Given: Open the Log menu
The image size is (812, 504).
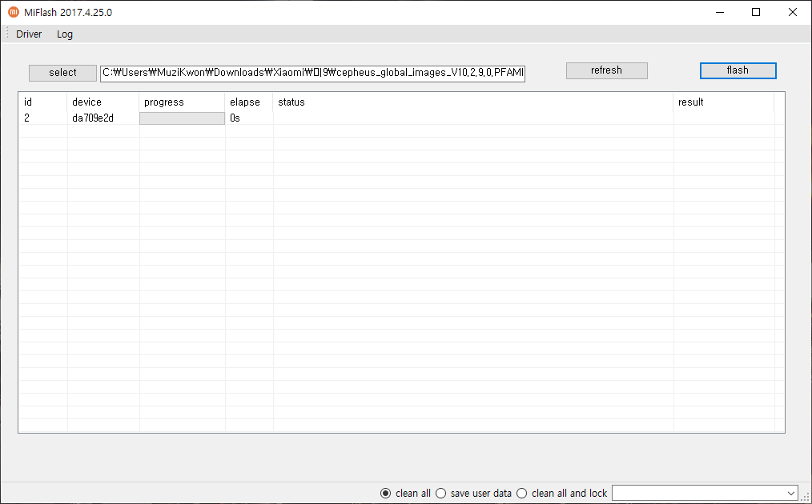Looking at the screenshot, I should (x=65, y=34).
